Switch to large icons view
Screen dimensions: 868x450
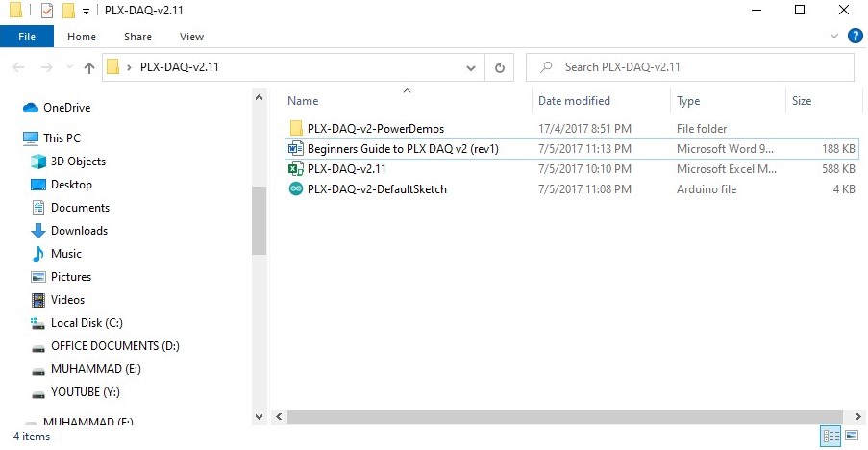(x=852, y=437)
